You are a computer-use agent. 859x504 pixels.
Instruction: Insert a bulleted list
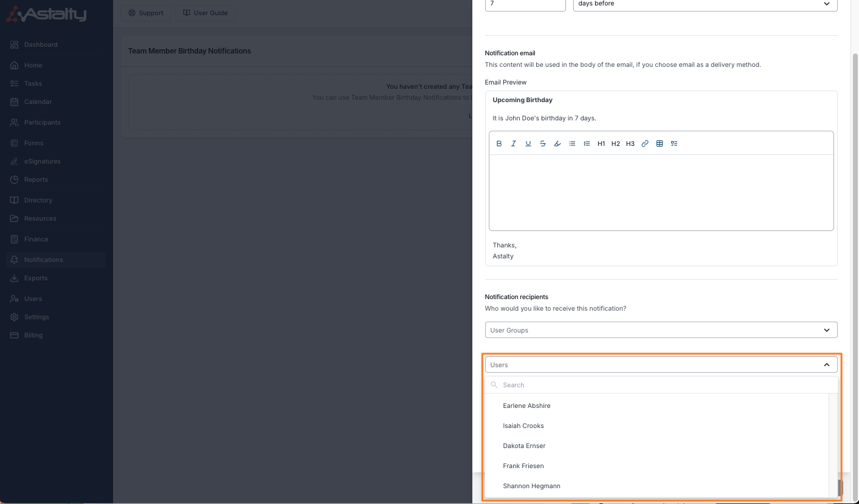572,143
